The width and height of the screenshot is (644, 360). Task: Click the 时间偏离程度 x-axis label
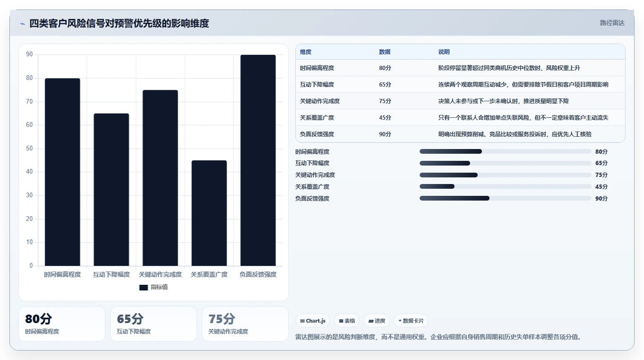pos(62,274)
